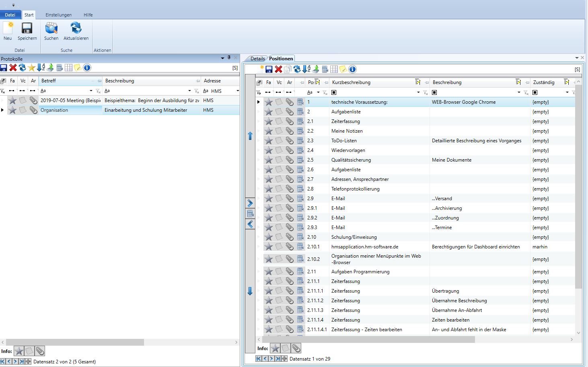Image resolution: width=588 pixels, height=367 pixels.
Task: Open the Einstellungen tab
Action: coord(58,15)
